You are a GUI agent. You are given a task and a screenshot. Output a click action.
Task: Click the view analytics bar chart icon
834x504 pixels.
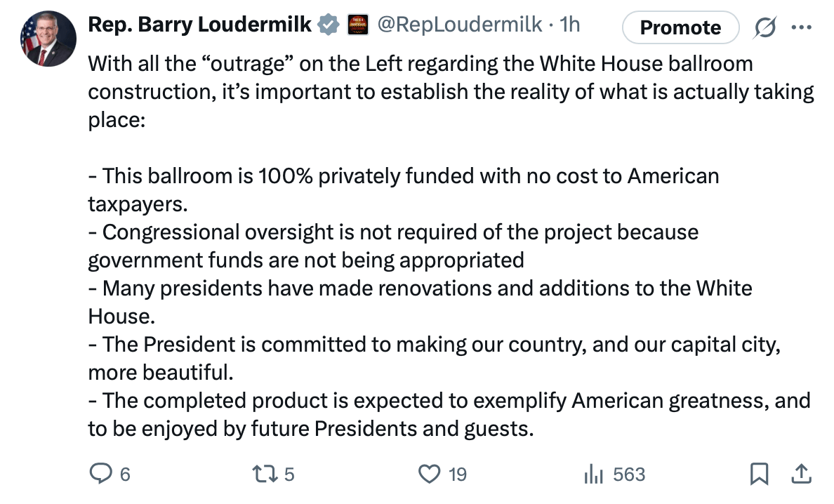pos(594,475)
